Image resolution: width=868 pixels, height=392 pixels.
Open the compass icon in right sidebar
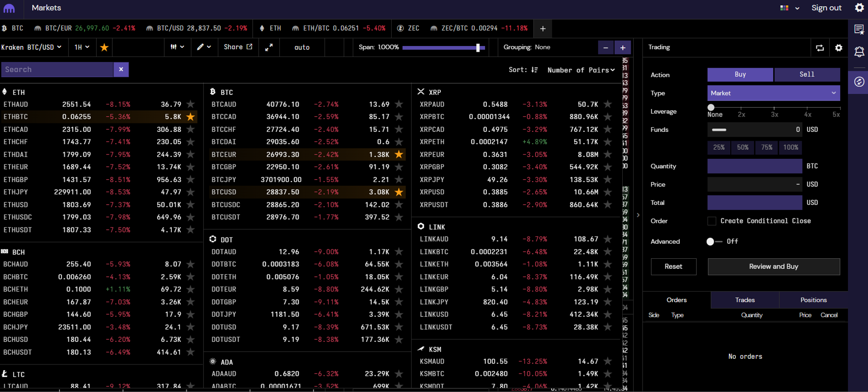[859, 82]
